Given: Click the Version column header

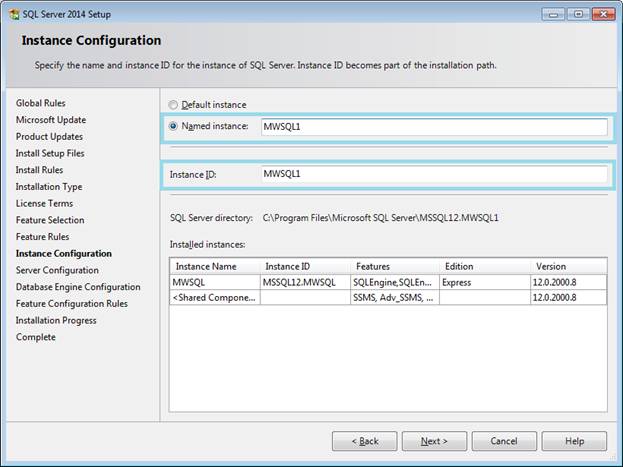Looking at the screenshot, I should pos(569,266).
